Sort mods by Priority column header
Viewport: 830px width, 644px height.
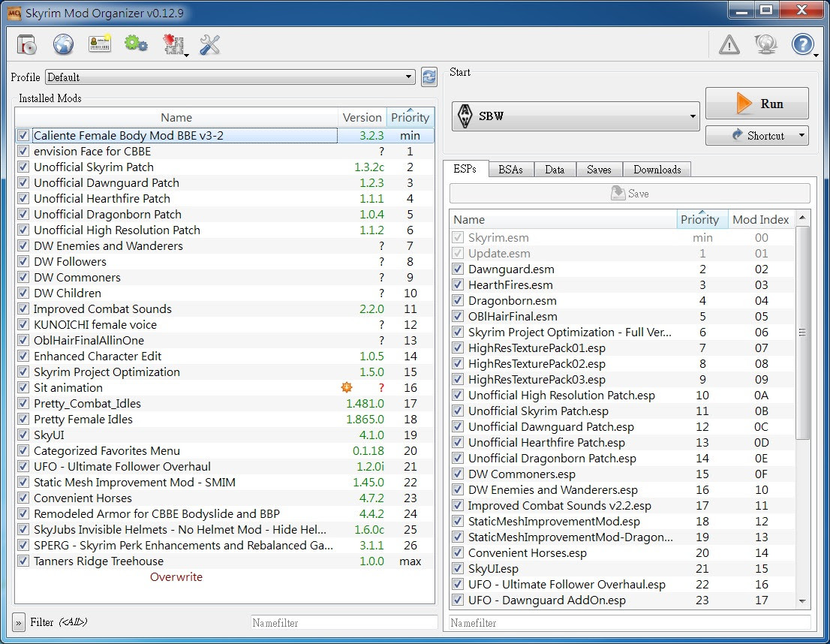410,117
